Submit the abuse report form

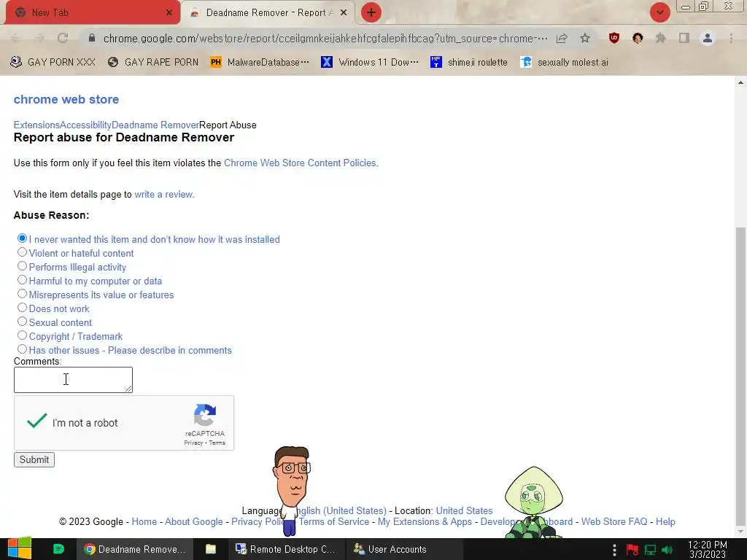[x=34, y=459]
